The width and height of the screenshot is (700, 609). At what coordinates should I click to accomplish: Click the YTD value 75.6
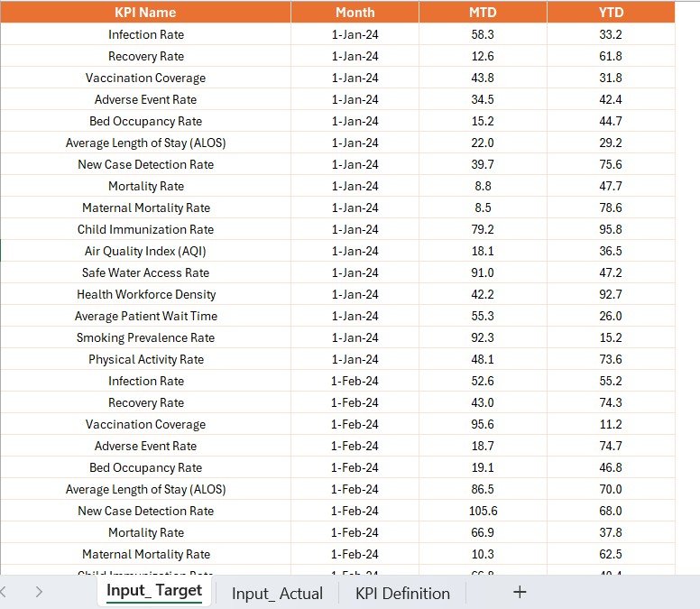611,164
